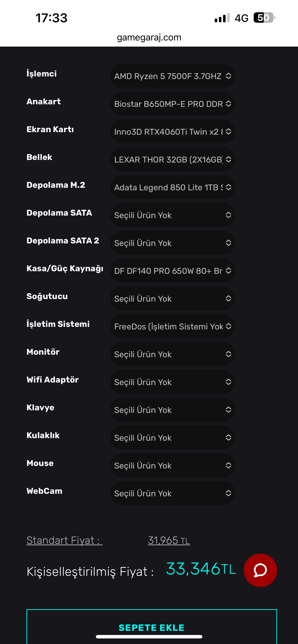Select a Monitör from the dropdown

[x=172, y=354]
